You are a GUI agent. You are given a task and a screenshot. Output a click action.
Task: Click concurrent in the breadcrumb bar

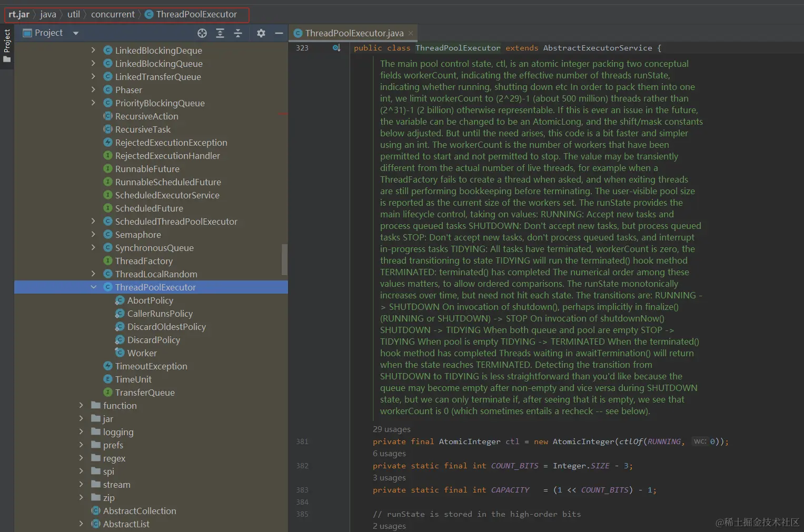[113, 14]
